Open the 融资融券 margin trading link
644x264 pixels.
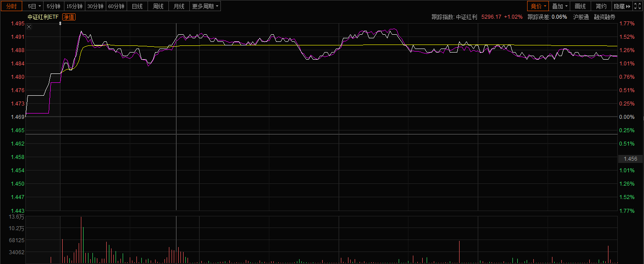click(x=604, y=17)
